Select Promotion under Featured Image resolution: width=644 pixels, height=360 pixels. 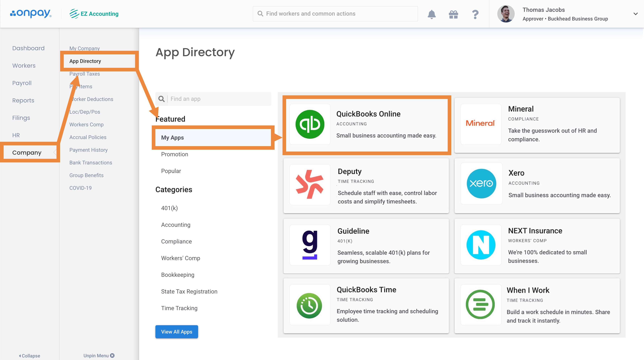pyautogui.click(x=175, y=154)
